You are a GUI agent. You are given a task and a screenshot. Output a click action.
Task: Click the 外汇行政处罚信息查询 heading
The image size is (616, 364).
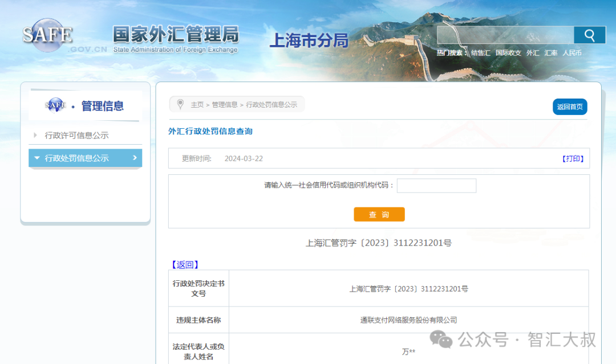click(x=210, y=132)
